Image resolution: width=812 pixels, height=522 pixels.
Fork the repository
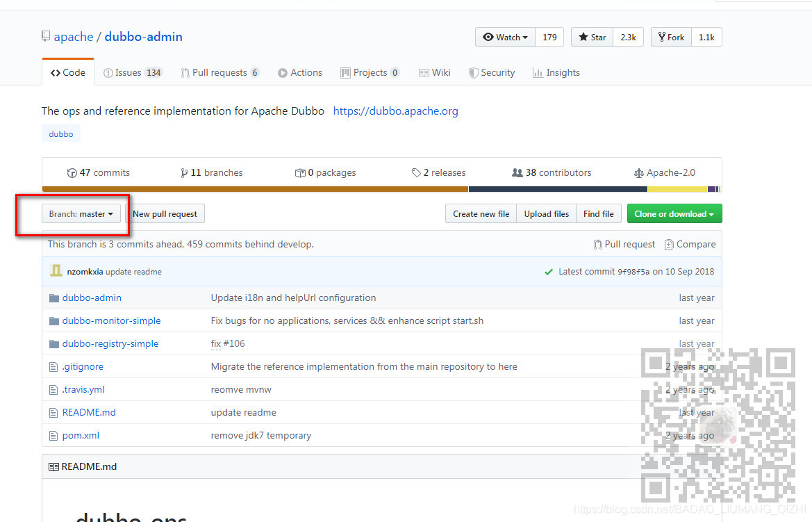pos(671,37)
